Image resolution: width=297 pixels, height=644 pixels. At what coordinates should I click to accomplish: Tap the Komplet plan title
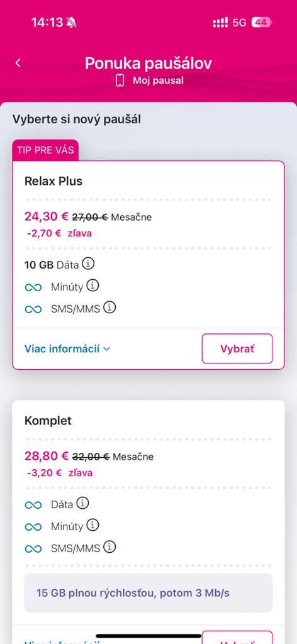48,421
